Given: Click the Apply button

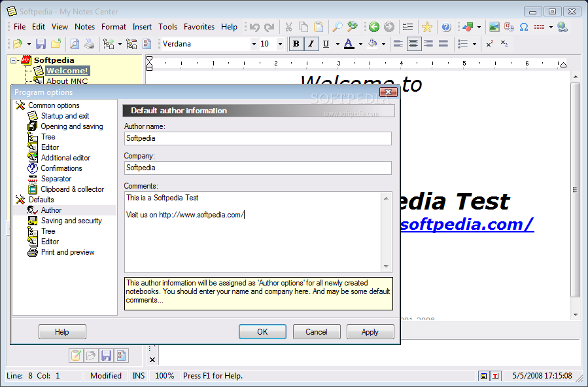Looking at the screenshot, I should (x=370, y=332).
